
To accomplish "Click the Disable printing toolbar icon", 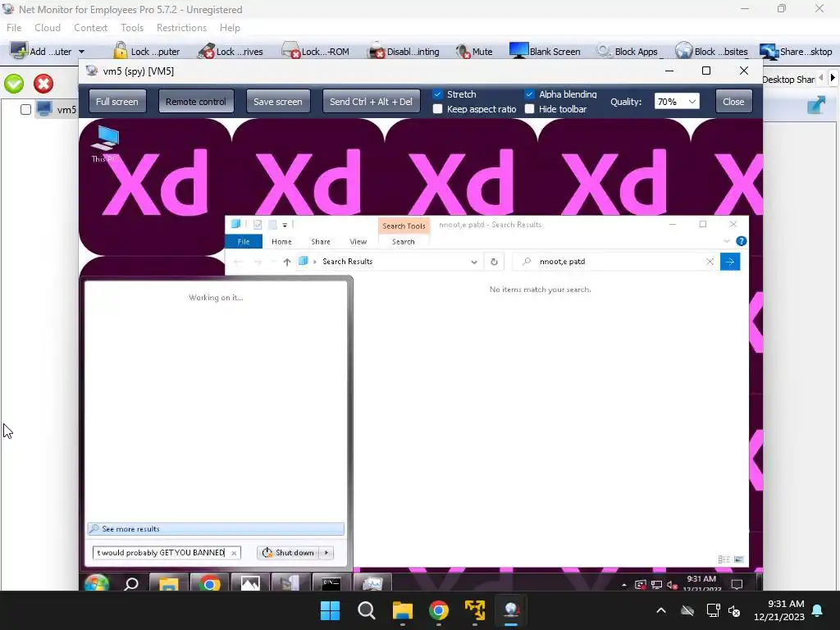I will [376, 50].
